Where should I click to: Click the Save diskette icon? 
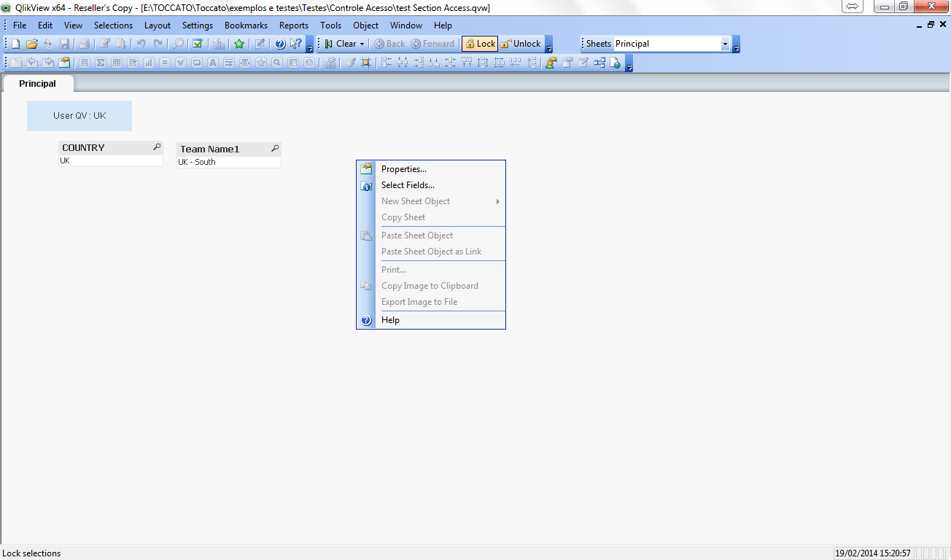[x=64, y=44]
